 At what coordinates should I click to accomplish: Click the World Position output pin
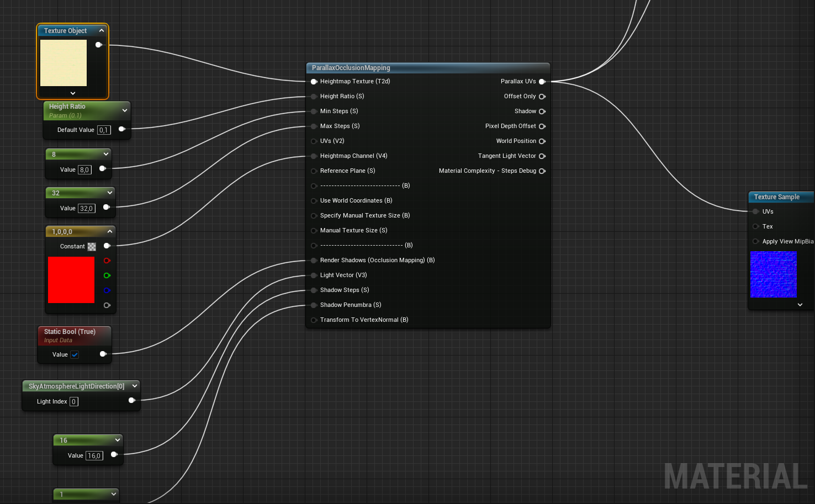[x=542, y=141]
